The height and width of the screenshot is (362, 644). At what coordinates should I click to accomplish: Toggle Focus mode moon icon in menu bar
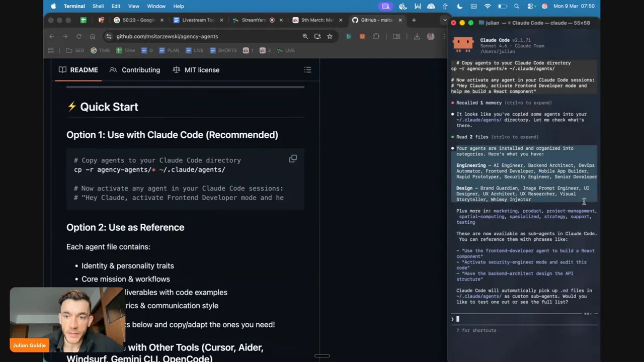tap(460, 6)
